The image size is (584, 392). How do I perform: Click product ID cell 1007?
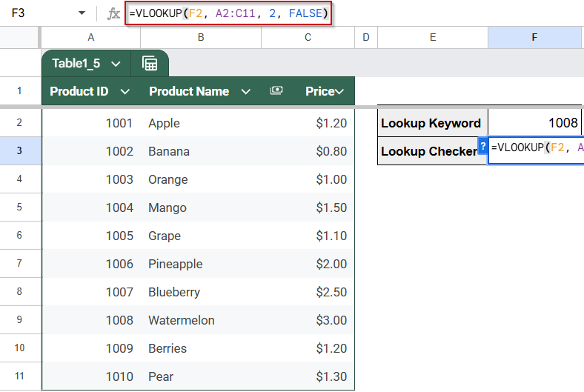point(91,292)
